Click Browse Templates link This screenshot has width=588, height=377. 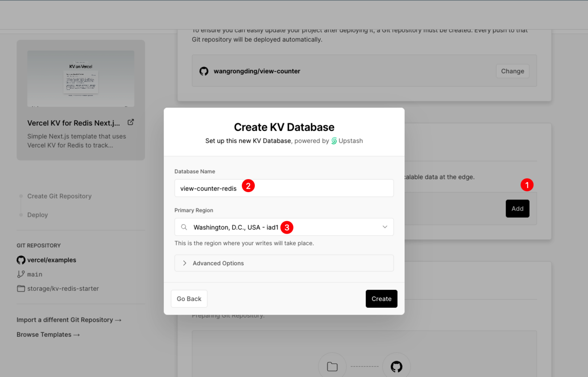pyautogui.click(x=48, y=335)
